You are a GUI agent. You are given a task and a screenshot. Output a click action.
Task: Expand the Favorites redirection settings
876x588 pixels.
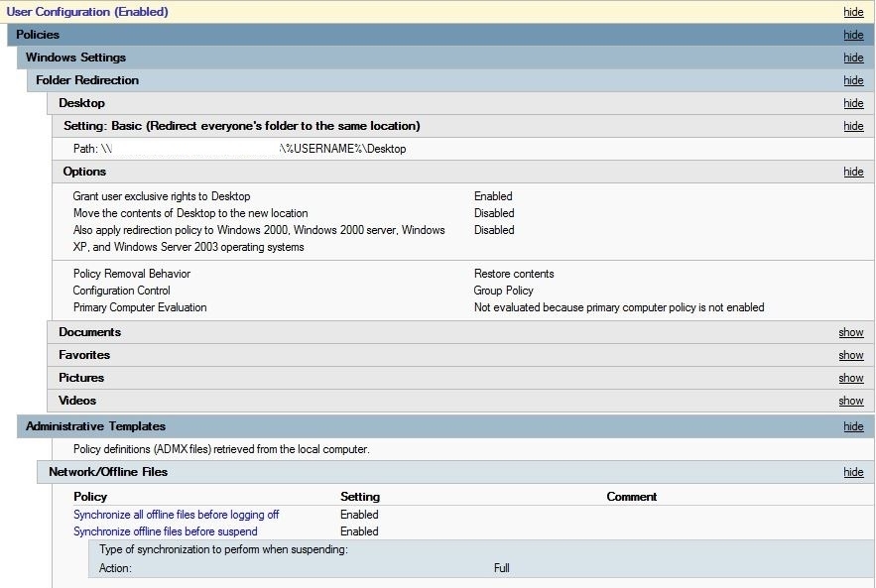850,355
